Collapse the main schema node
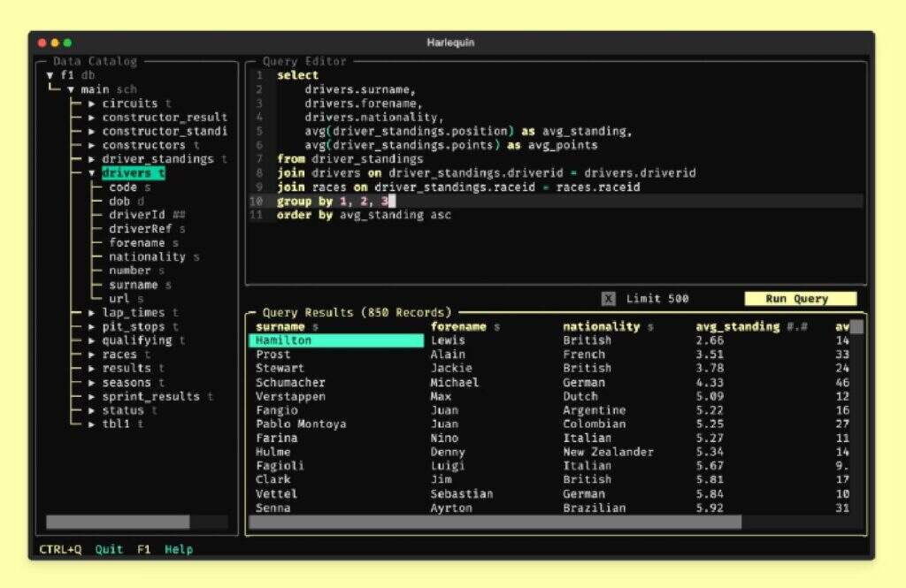906x588 pixels. coord(71,89)
